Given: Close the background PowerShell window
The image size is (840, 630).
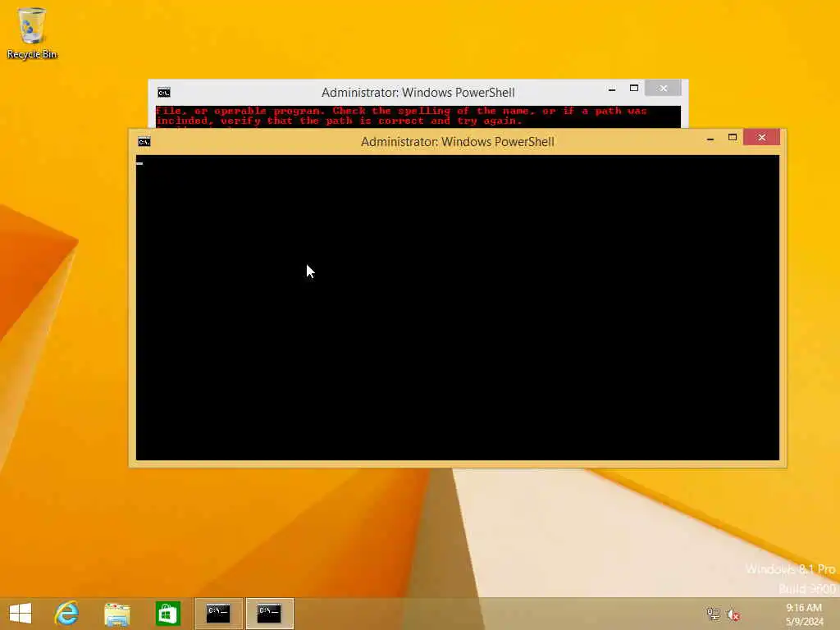Looking at the screenshot, I should click(x=663, y=89).
